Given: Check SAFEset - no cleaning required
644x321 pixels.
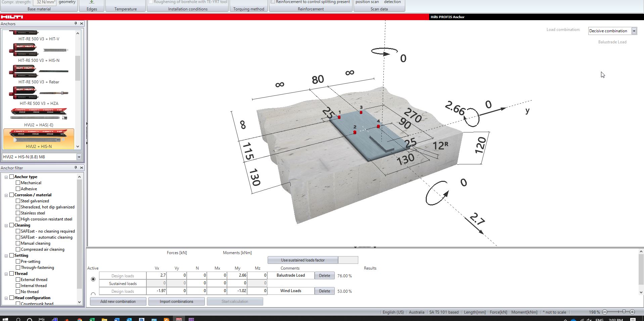Looking at the screenshot, I should (x=18, y=231).
